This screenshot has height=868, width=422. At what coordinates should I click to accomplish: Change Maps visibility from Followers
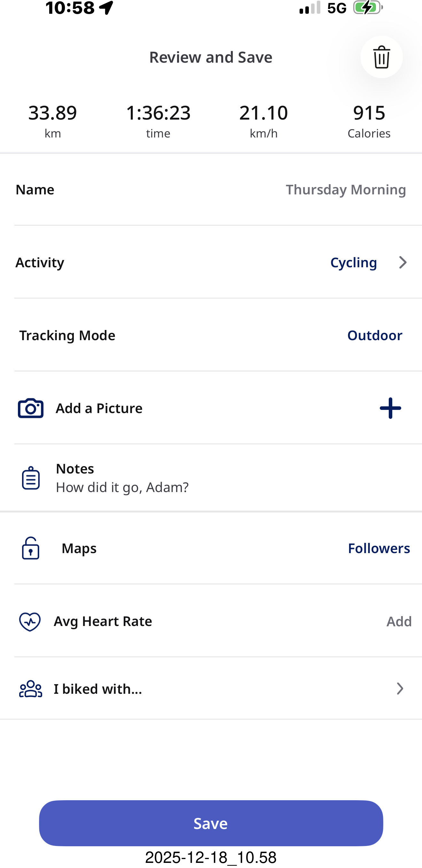pos(379,548)
